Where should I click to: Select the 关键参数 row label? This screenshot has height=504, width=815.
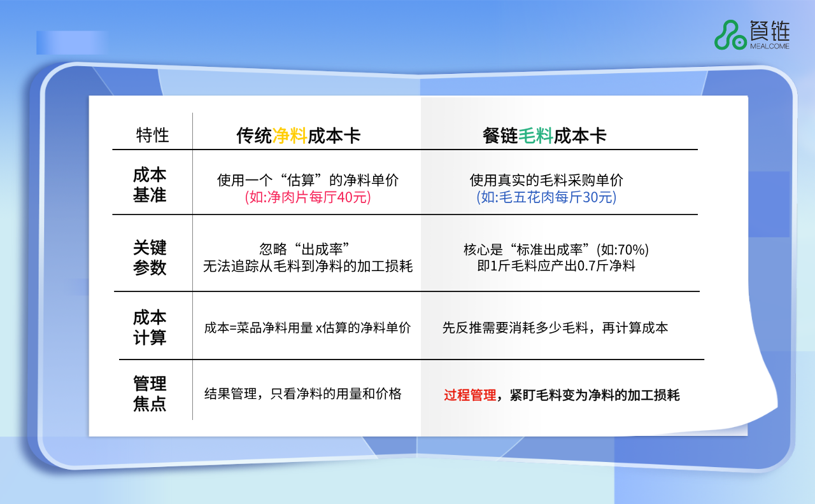click(150, 257)
